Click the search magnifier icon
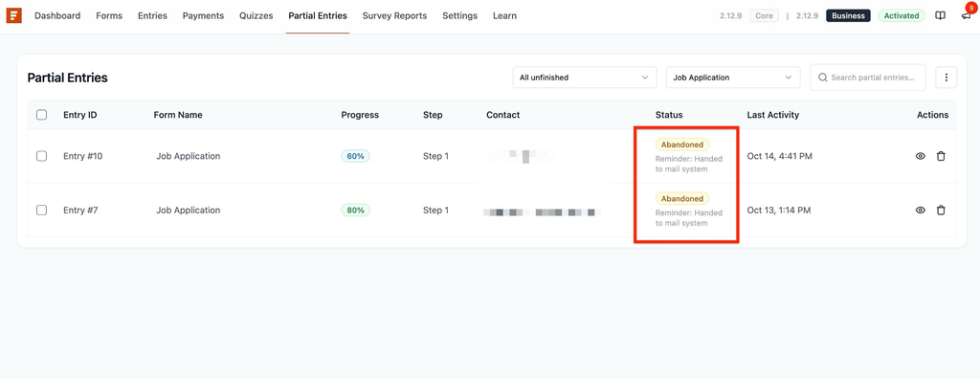The image size is (980, 379). point(823,78)
